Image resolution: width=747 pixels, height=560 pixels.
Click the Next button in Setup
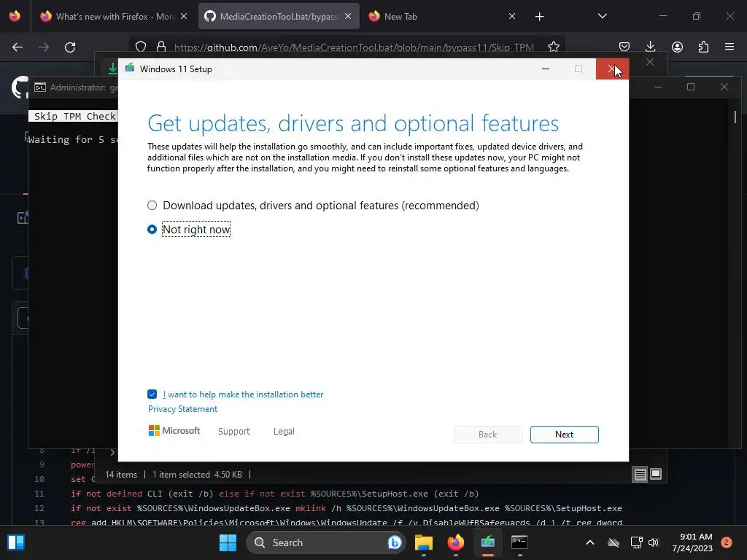564,435
